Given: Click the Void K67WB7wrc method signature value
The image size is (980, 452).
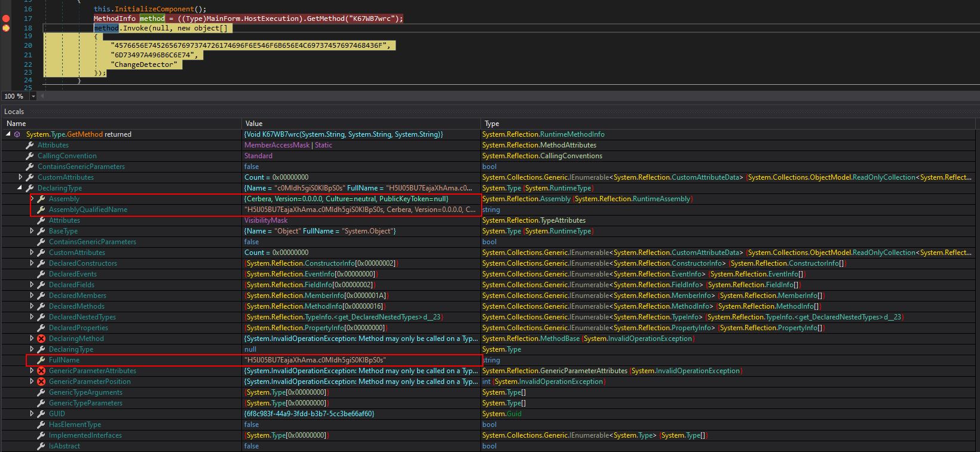Looking at the screenshot, I should click(344, 134).
